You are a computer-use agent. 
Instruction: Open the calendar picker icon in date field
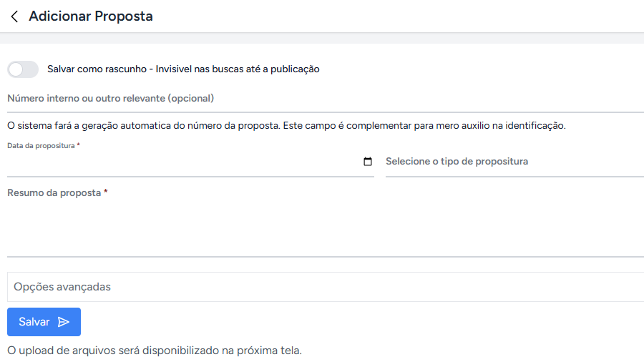pyautogui.click(x=368, y=162)
